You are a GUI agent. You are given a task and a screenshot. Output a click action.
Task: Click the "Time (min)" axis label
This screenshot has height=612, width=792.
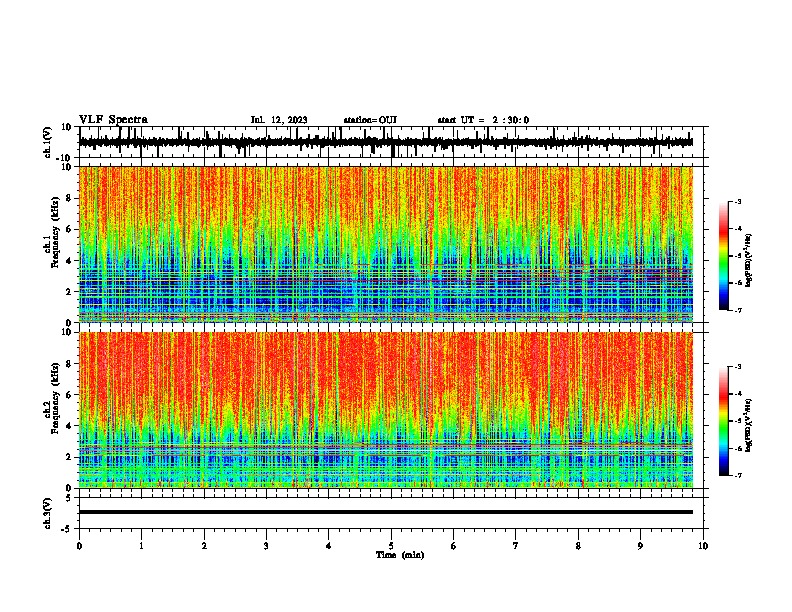[x=400, y=555]
